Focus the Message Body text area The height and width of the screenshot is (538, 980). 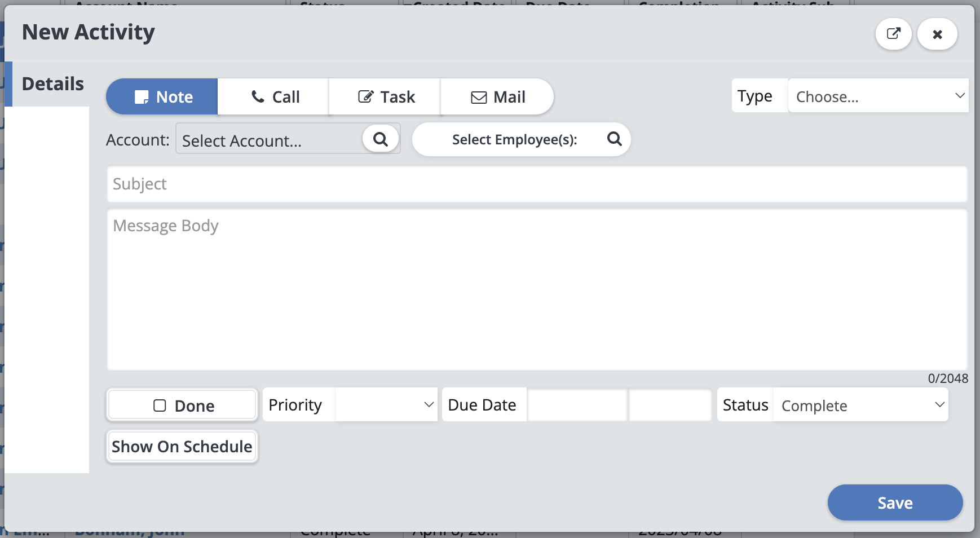coord(537,290)
